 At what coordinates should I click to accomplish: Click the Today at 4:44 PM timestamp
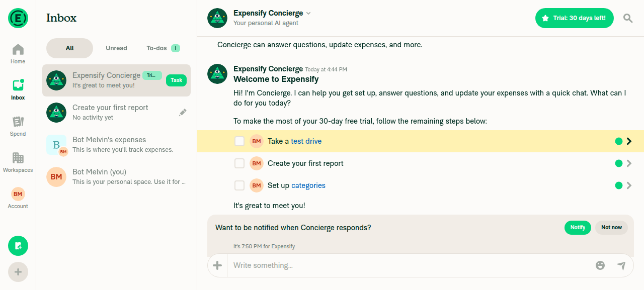click(x=326, y=69)
